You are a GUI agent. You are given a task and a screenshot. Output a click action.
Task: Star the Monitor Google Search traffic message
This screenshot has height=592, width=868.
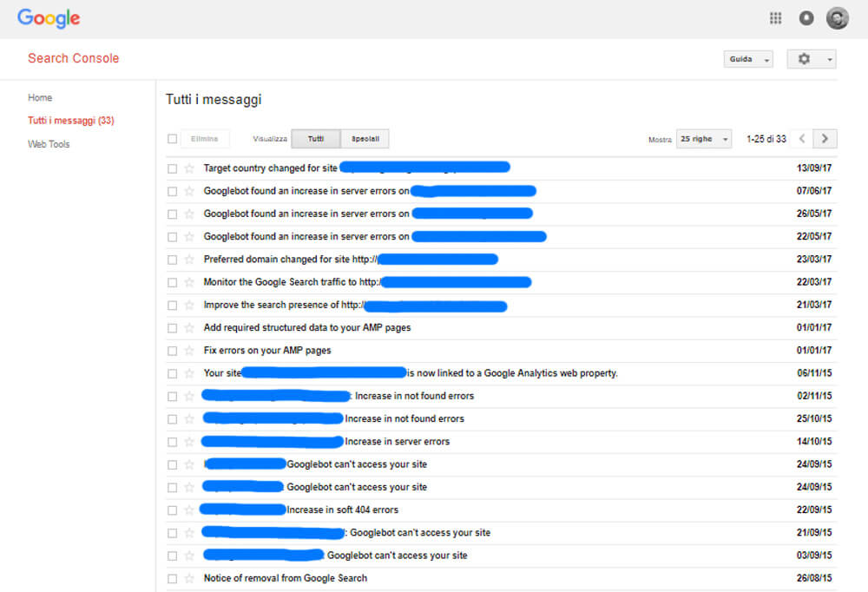[189, 282]
